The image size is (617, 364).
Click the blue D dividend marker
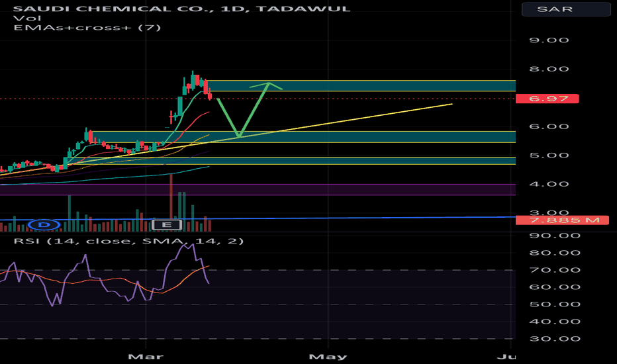(44, 225)
